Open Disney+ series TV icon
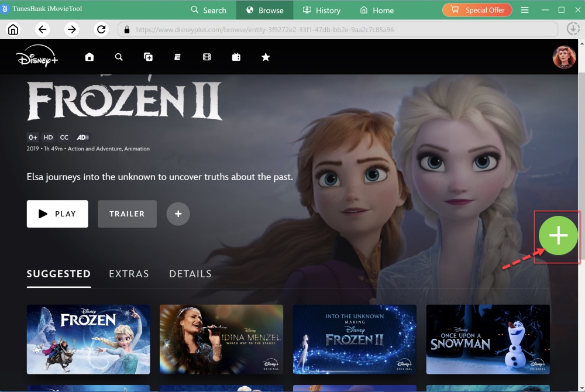Image resolution: width=585 pixels, height=392 pixels. tap(236, 57)
